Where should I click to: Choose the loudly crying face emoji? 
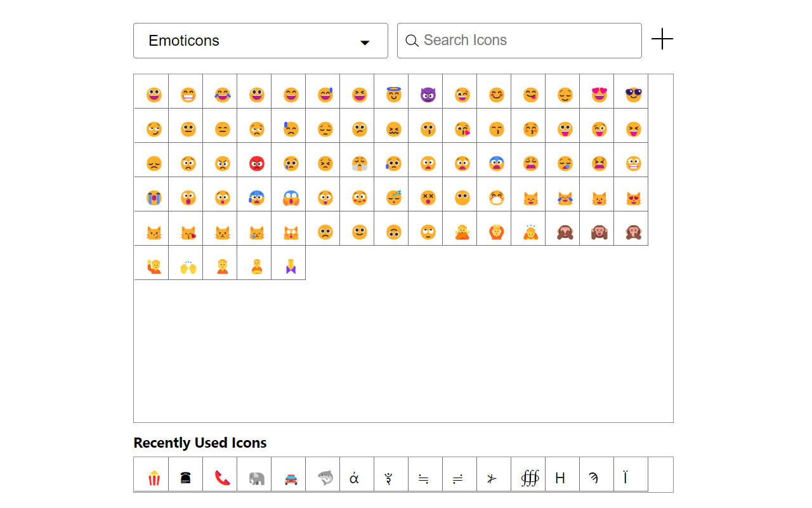152,196
